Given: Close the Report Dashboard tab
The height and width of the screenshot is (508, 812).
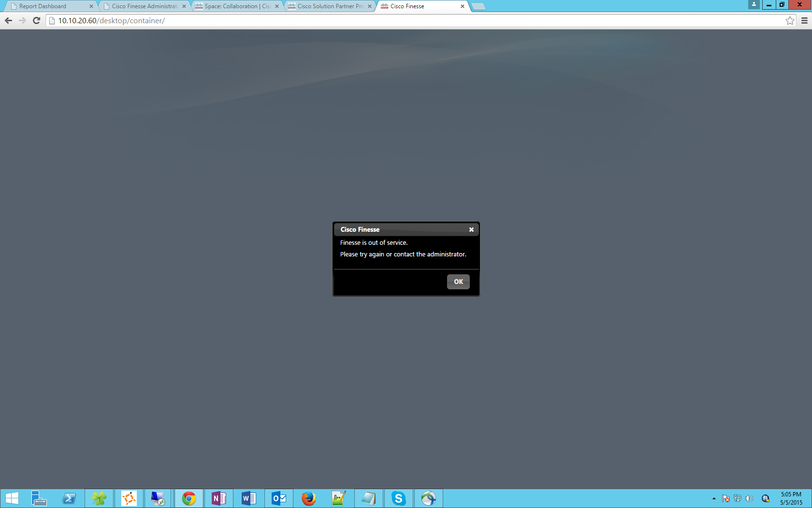Looking at the screenshot, I should 91,6.
